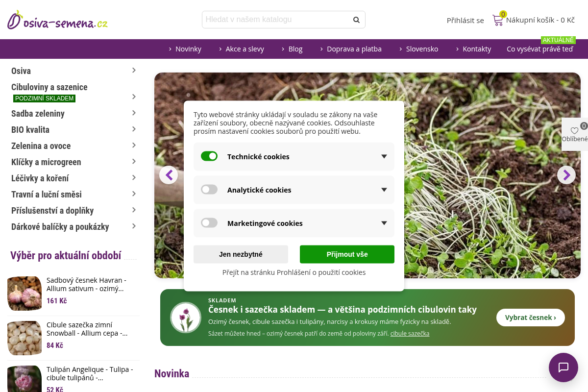Image resolution: width=588 pixels, height=392 pixels.
Task: Expand Cibuloviny a sazenice chevron
Action: (x=134, y=97)
